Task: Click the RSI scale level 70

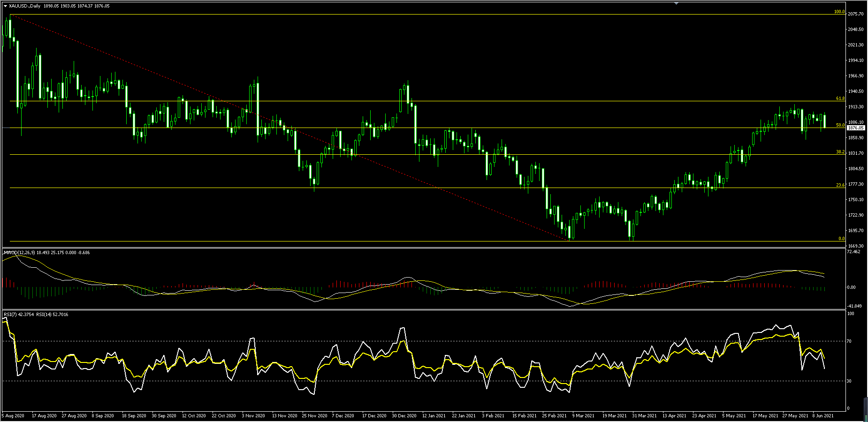Action: 850,341
